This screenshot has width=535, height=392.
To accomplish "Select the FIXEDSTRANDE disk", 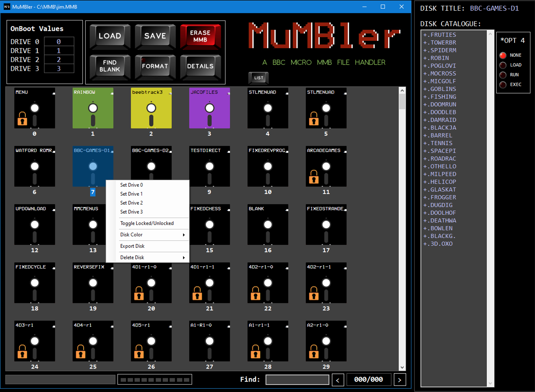I will click(326, 225).
